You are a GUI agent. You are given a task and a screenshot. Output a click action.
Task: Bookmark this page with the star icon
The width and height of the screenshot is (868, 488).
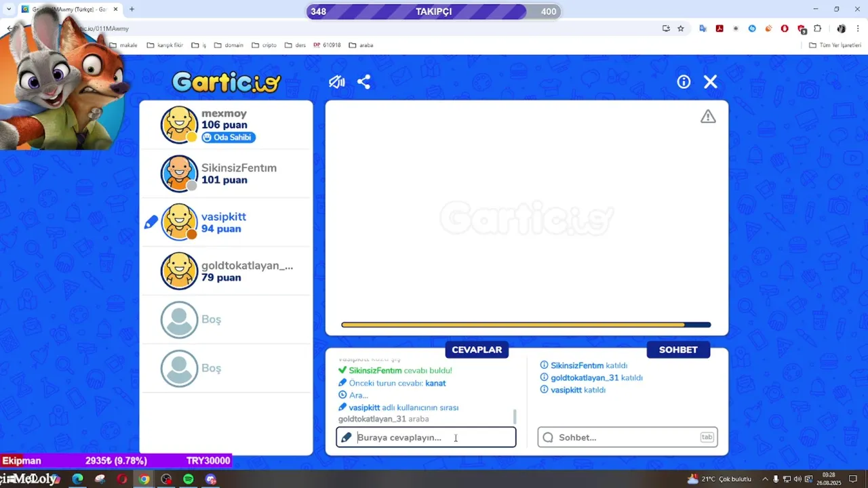(681, 28)
